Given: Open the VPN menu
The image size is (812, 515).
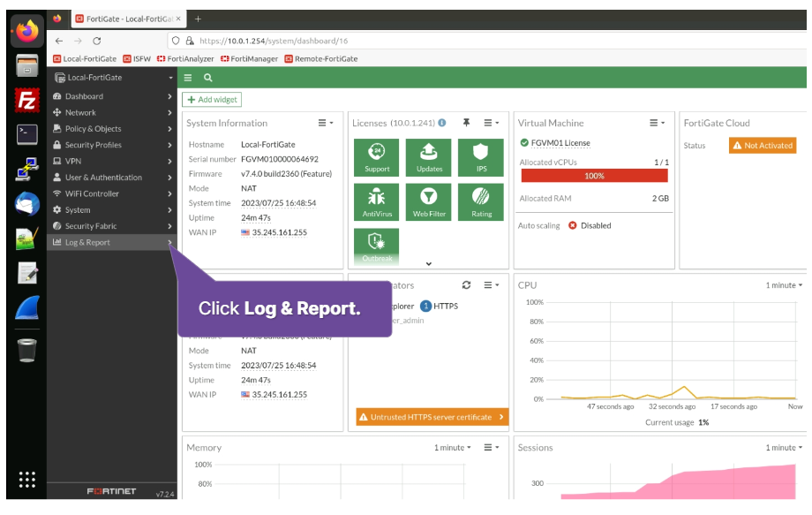Looking at the screenshot, I should [112, 161].
